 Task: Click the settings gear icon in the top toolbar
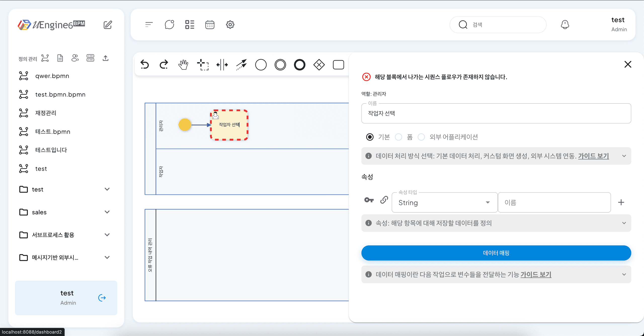click(x=230, y=24)
